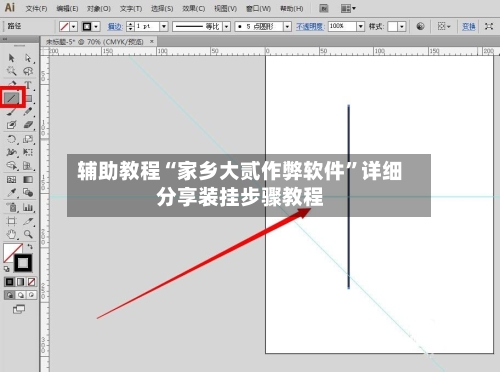The width and height of the screenshot is (500, 372).
Task: Switch to Draw Behind mode
Action: pos(21,295)
